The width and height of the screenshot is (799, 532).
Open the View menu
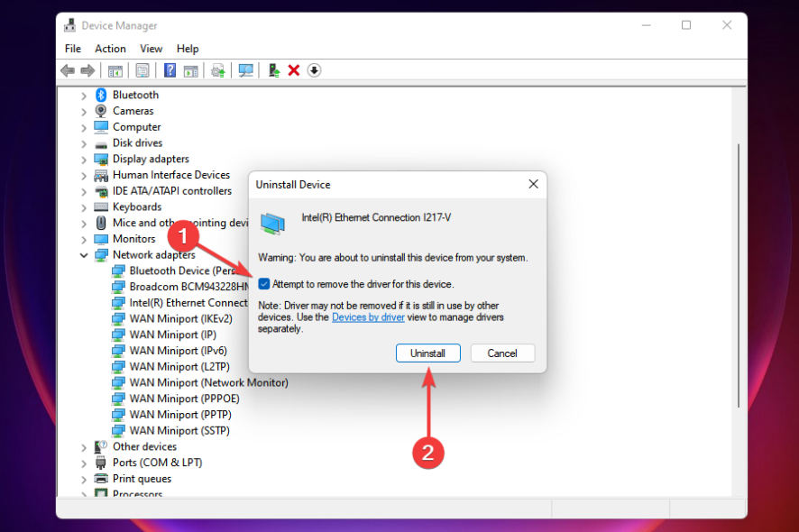tap(151, 48)
